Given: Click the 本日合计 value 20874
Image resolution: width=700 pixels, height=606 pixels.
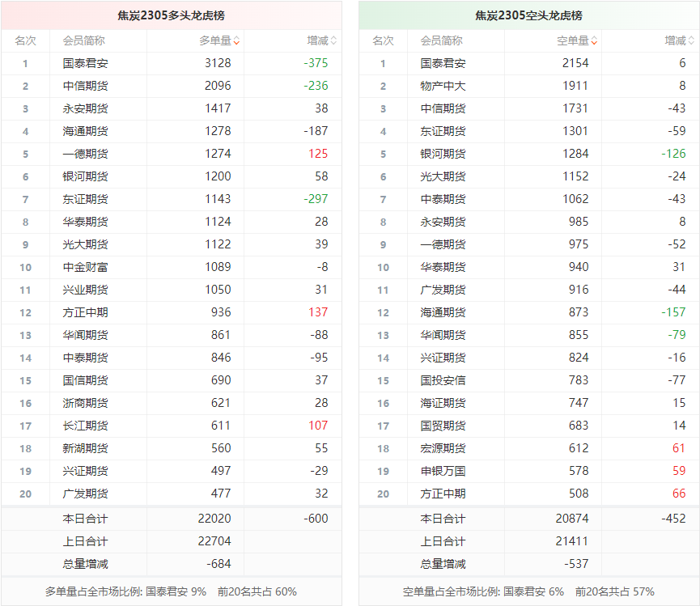Looking at the screenshot, I should [575, 519].
